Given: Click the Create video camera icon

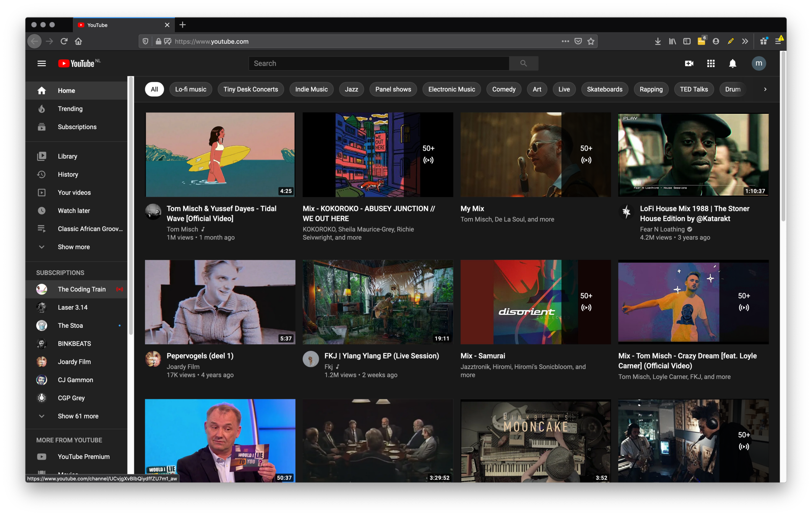Looking at the screenshot, I should (x=689, y=63).
